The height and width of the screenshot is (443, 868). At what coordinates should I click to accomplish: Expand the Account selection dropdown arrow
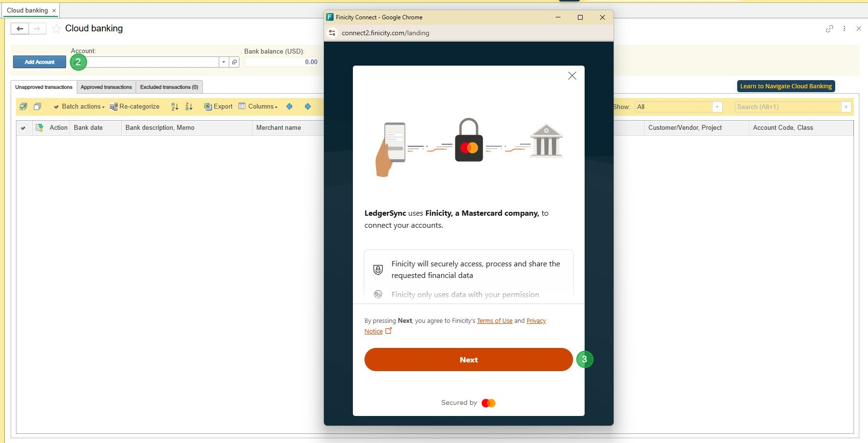coord(224,62)
